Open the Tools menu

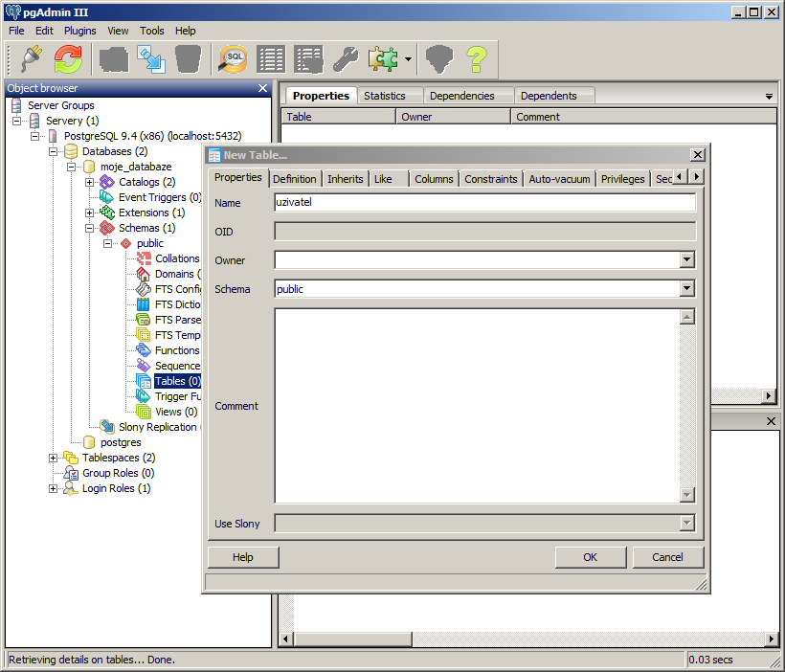(x=151, y=31)
